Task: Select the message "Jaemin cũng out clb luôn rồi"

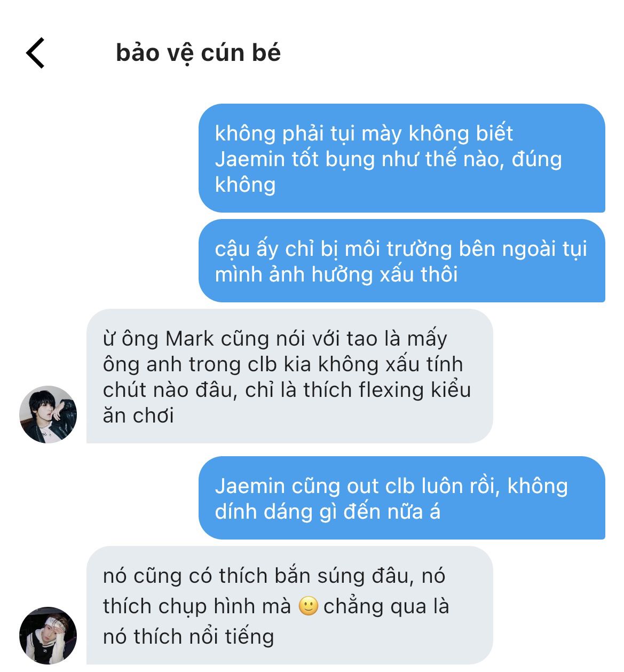Action: pos(402,498)
